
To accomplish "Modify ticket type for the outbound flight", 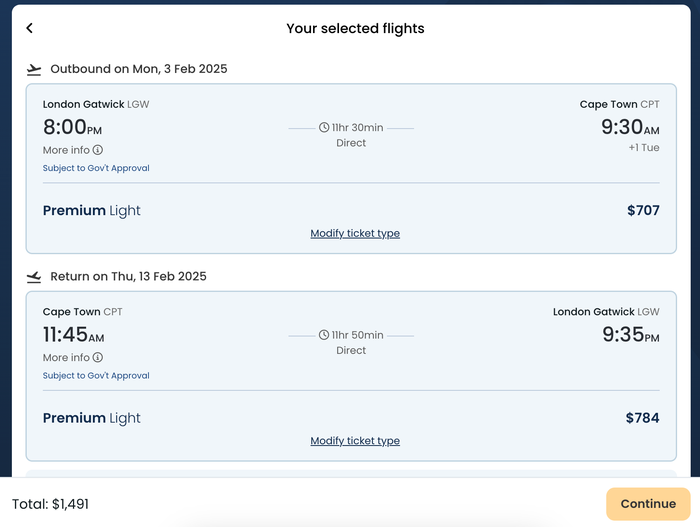I will tap(355, 233).
